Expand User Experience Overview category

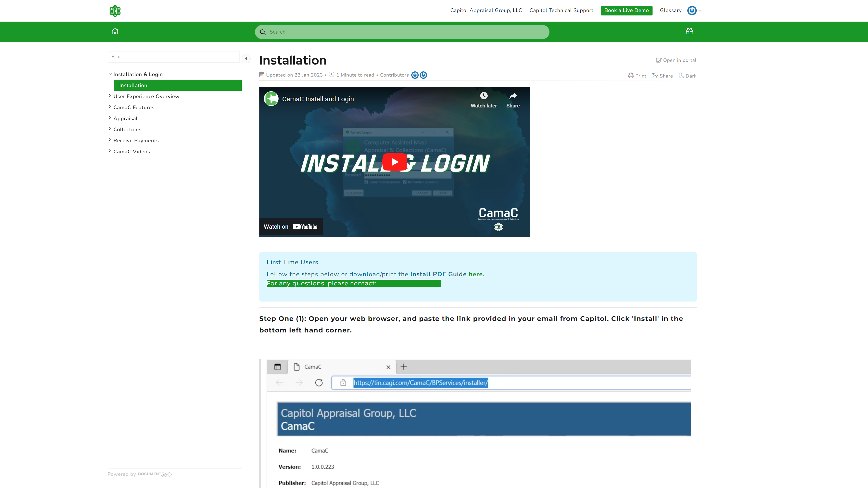tap(110, 96)
